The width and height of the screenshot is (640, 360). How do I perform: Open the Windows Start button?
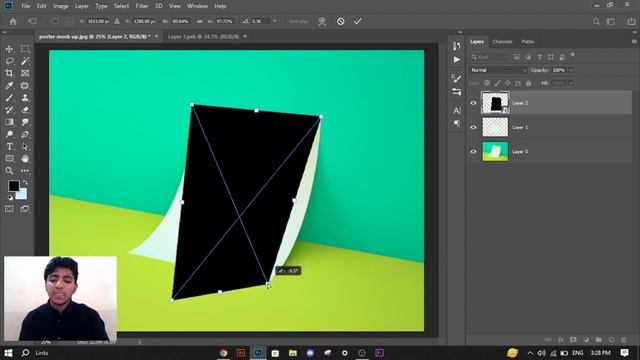[8, 353]
